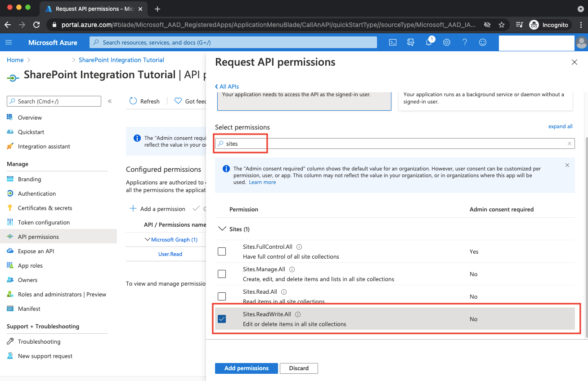Collapse the Sites (1) permission group
Image resolution: width=588 pixels, height=381 pixels.
[x=222, y=229]
